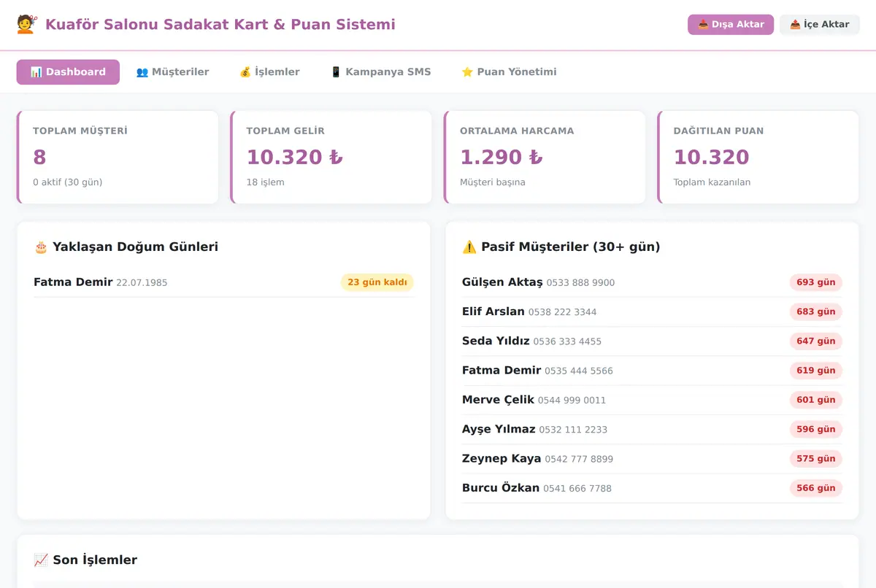Open the Dashboard tab

click(68, 72)
